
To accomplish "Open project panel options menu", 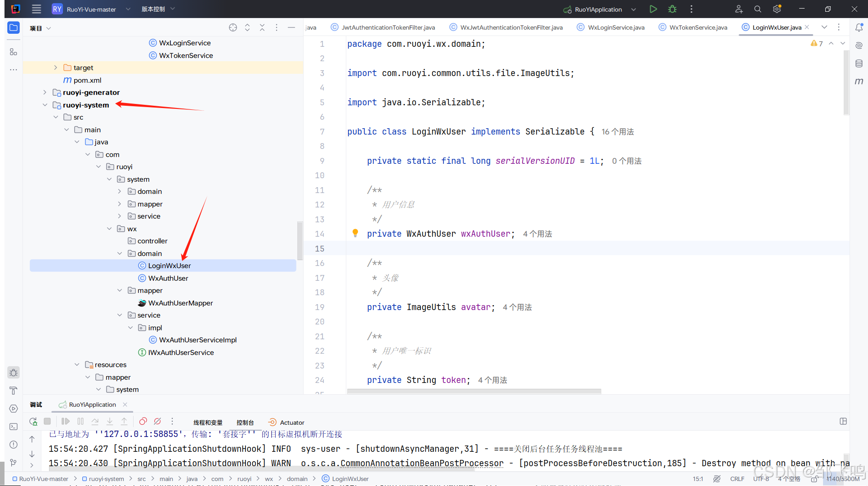I will click(x=277, y=27).
